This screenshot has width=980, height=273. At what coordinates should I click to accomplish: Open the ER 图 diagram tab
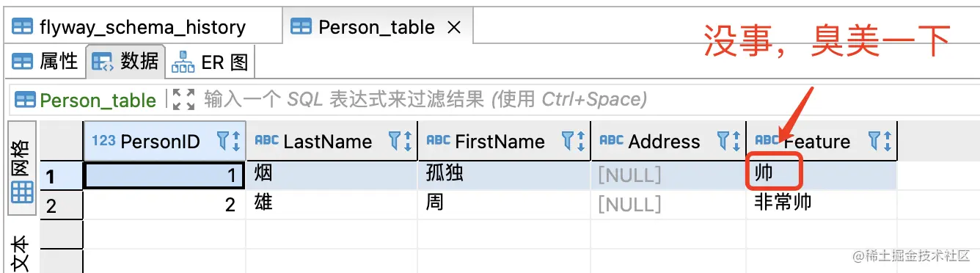(x=210, y=62)
